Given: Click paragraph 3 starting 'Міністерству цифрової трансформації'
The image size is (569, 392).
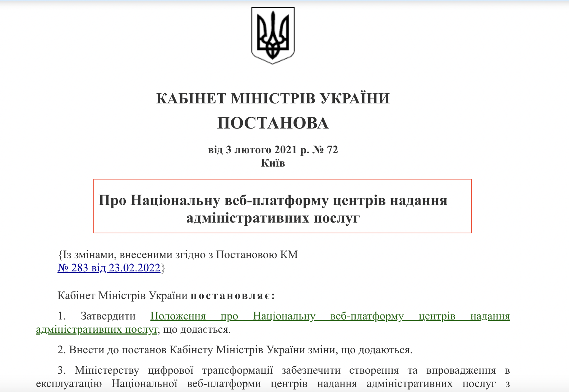Looking at the screenshot, I should coord(273,377).
